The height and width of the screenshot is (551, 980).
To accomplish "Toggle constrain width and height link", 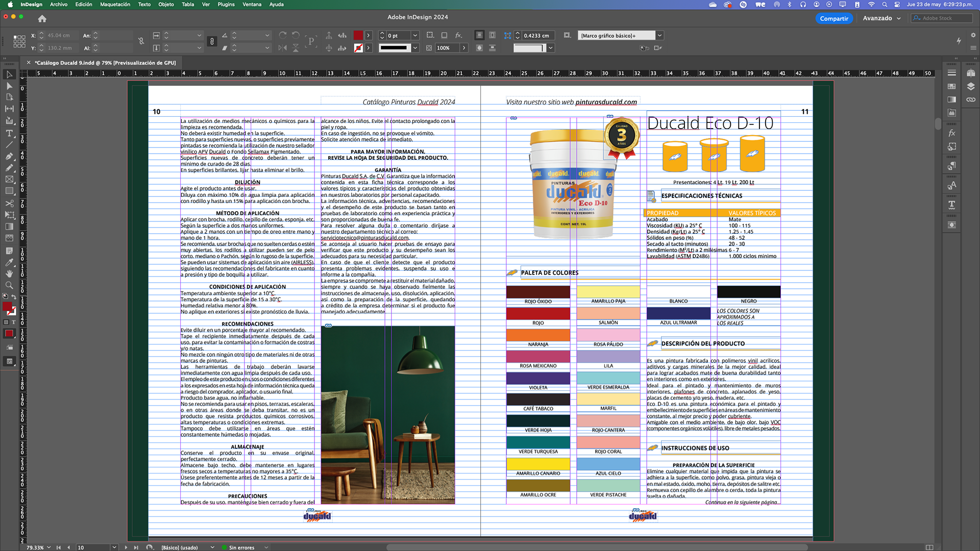I will (141, 41).
